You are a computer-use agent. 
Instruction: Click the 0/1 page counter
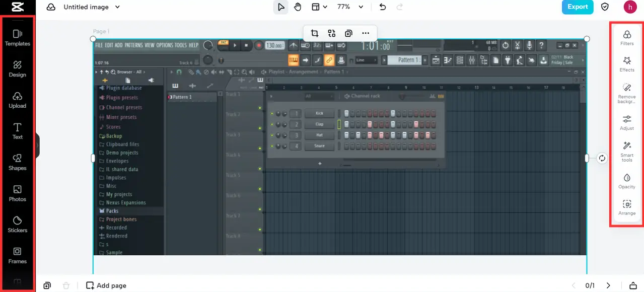[x=590, y=285]
